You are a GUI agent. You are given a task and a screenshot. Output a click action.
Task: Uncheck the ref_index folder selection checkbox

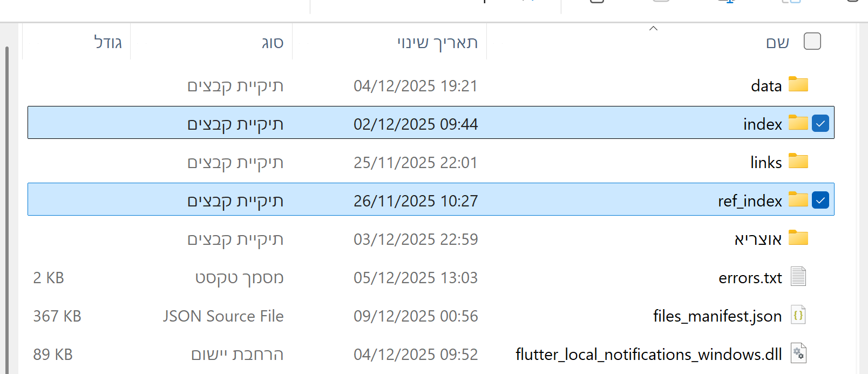click(820, 200)
